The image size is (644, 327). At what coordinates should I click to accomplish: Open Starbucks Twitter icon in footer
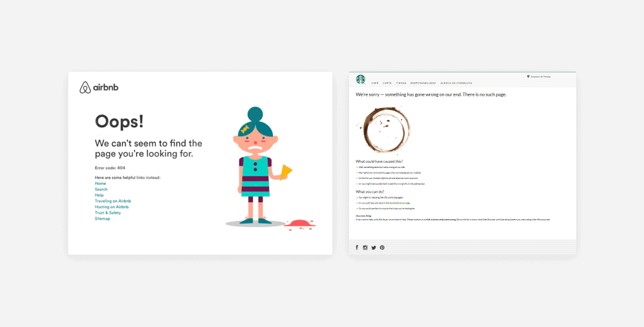coord(374,248)
